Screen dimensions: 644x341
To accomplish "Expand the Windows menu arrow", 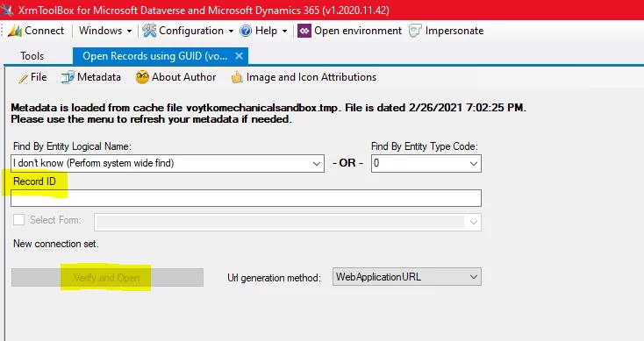I will pyautogui.click(x=129, y=31).
